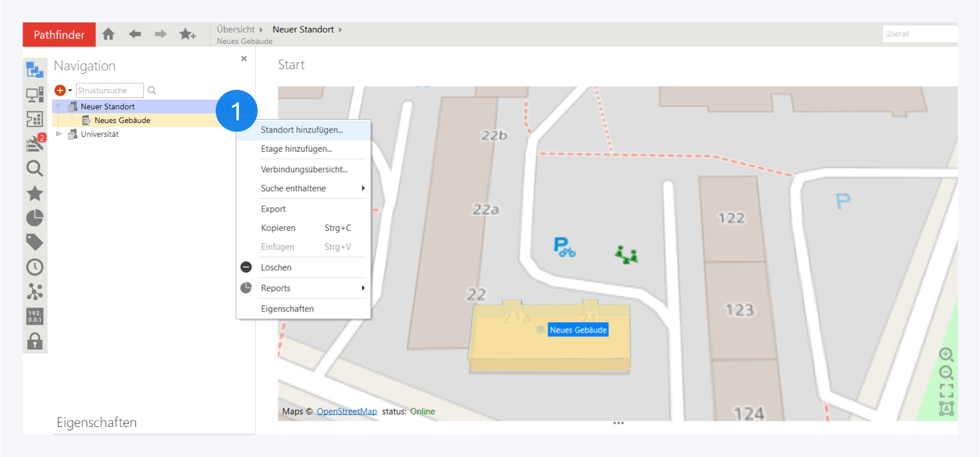
Task: Zoom out on the map
Action: [x=946, y=373]
